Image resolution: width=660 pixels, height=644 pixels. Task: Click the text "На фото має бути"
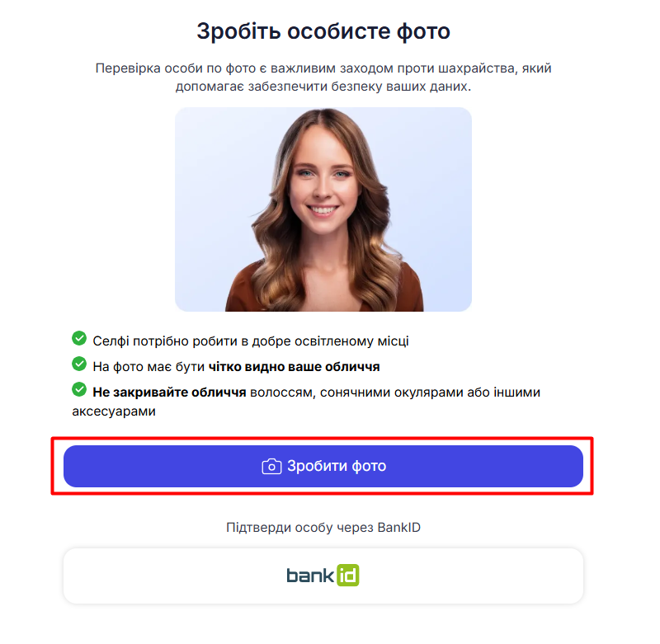coord(148,366)
